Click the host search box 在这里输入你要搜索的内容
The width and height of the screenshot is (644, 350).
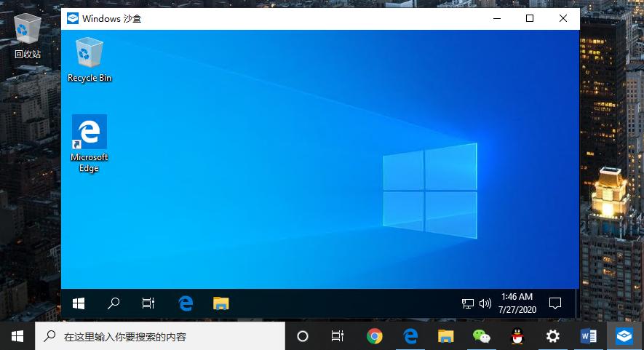pos(160,336)
